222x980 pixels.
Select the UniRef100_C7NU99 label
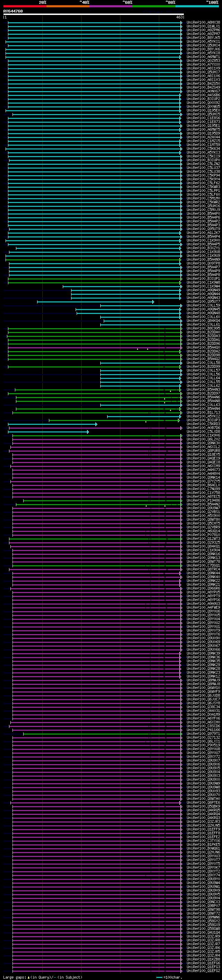click(x=203, y=489)
